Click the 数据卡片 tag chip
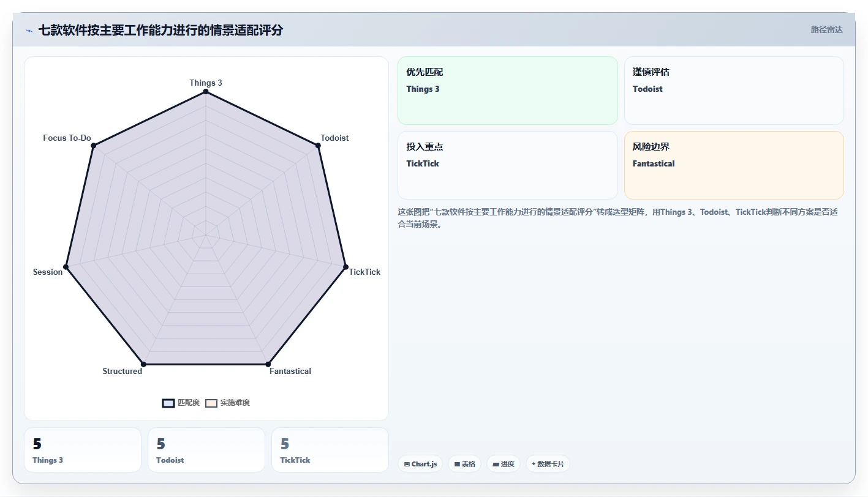This screenshot has width=868, height=497. point(548,464)
